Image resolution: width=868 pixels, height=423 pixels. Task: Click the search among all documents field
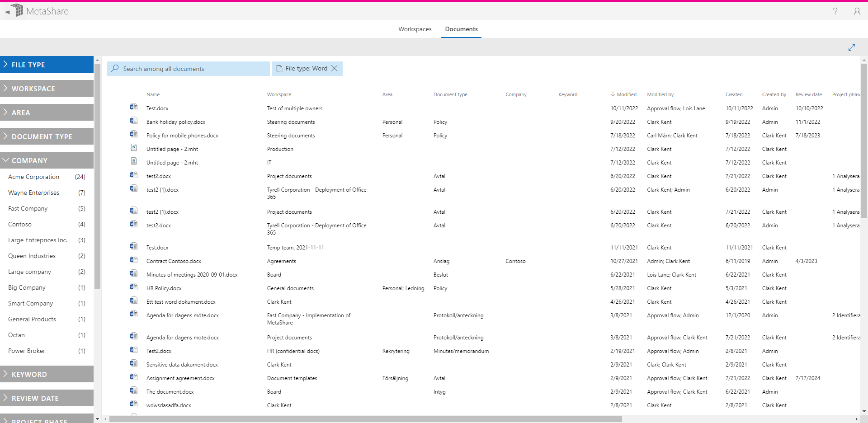[190, 68]
